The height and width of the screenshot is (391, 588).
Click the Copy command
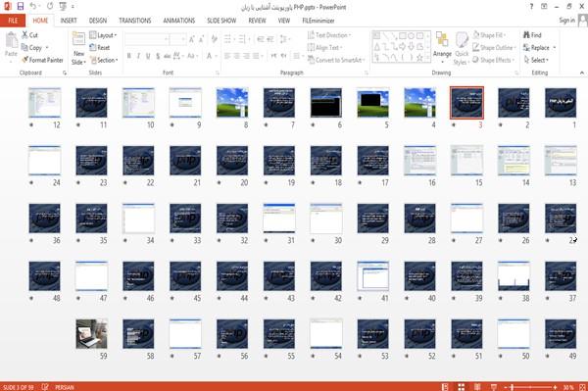(x=32, y=48)
